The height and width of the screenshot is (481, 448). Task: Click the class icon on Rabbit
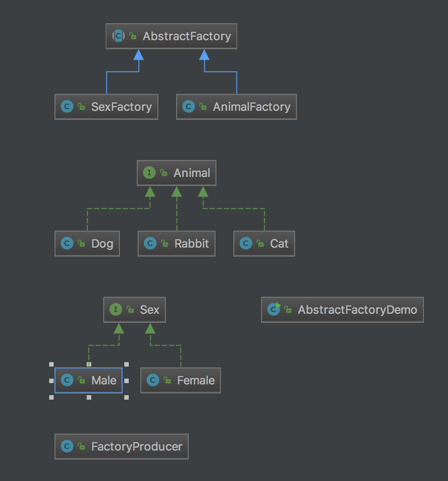click(x=150, y=243)
